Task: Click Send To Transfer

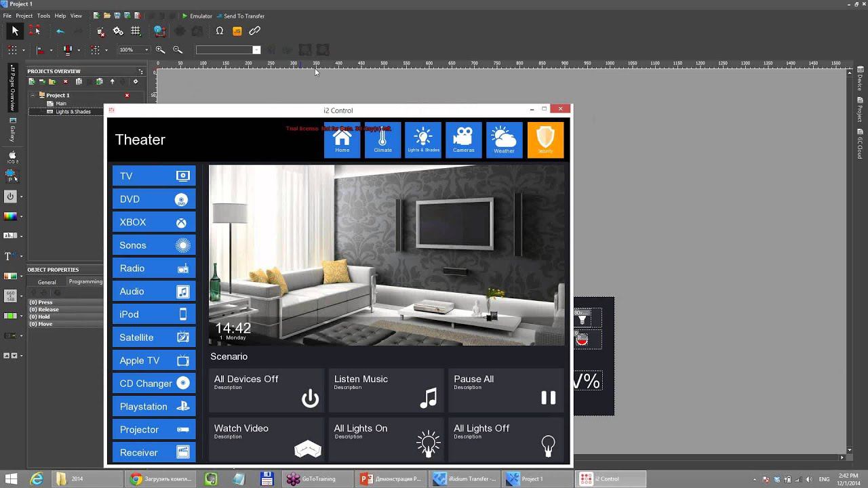Action: tap(240, 16)
